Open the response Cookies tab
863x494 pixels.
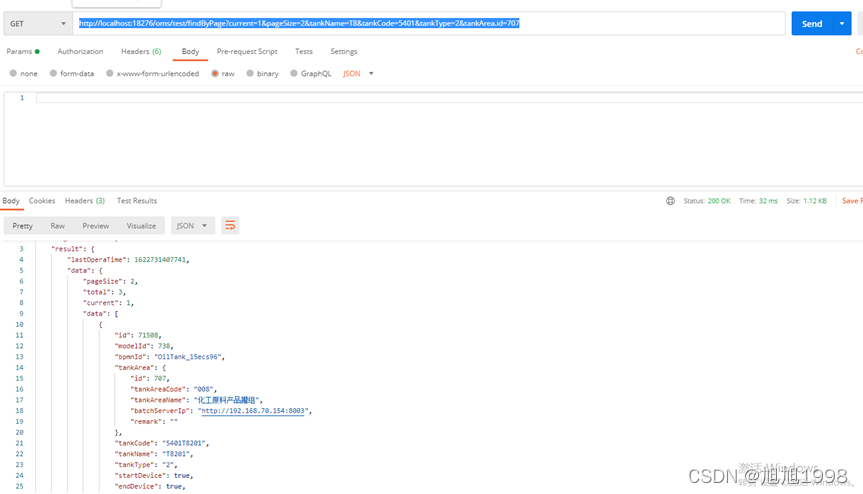tap(42, 201)
